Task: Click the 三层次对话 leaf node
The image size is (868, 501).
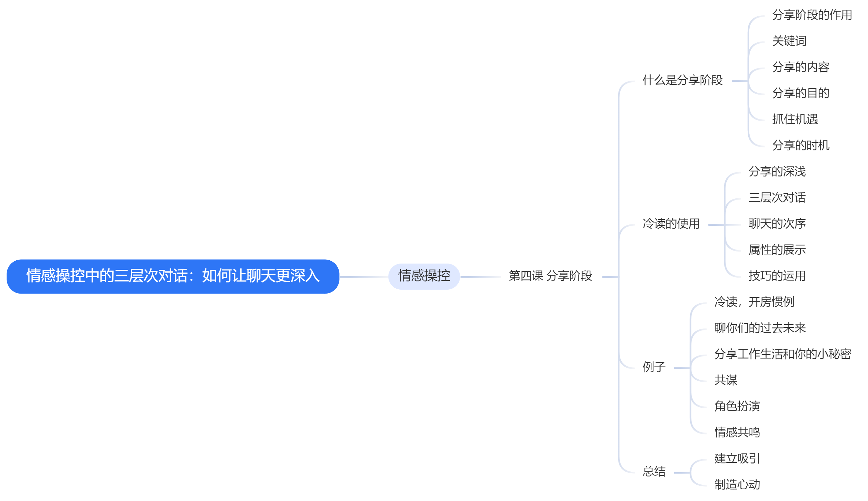Action: [x=777, y=198]
